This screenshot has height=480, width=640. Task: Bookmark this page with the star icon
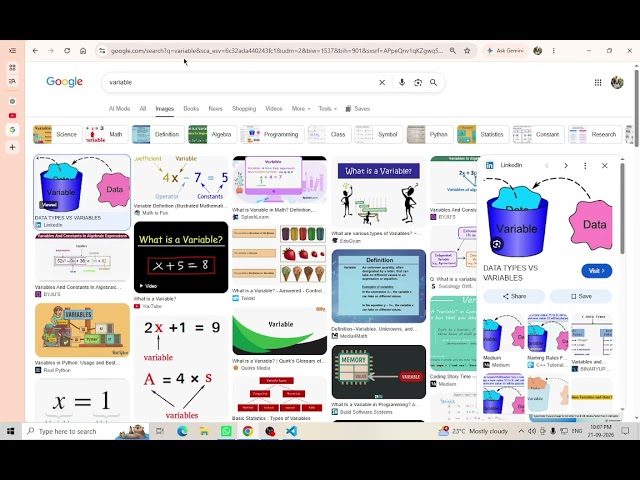467,51
